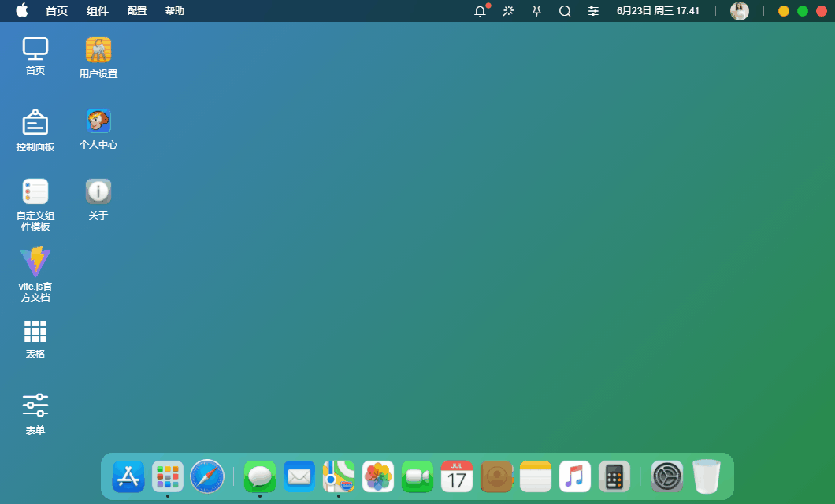This screenshot has width=835, height=504.
Task: Open the 组件 menu
Action: (x=98, y=11)
